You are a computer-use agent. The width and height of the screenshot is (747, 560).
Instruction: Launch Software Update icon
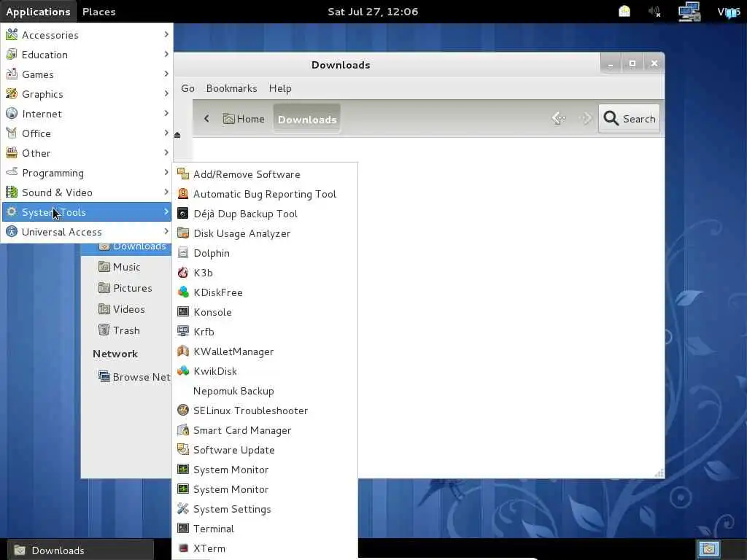pyautogui.click(x=183, y=450)
